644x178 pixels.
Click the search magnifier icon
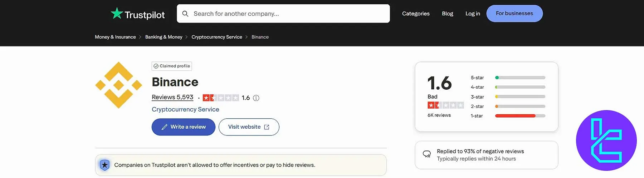pyautogui.click(x=185, y=14)
